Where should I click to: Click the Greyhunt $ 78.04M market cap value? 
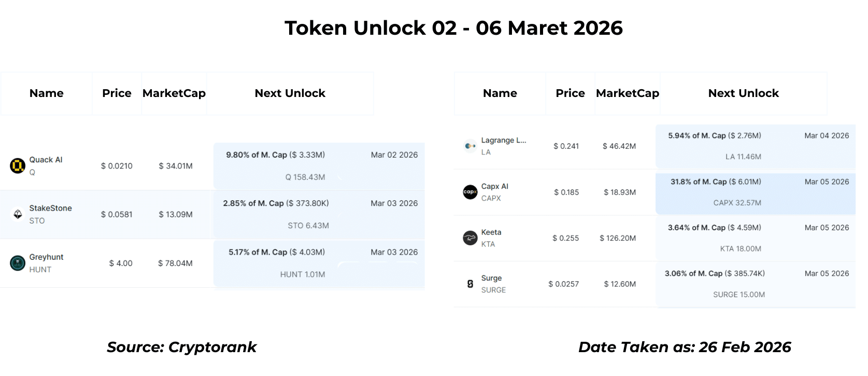coord(175,263)
